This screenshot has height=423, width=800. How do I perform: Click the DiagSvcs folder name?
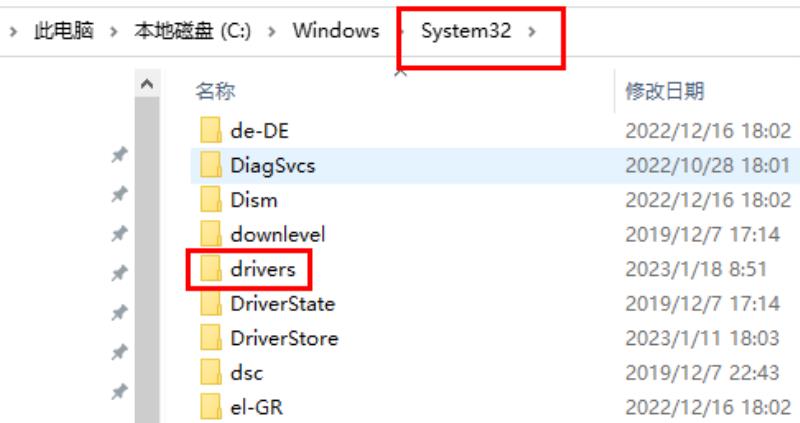click(272, 166)
